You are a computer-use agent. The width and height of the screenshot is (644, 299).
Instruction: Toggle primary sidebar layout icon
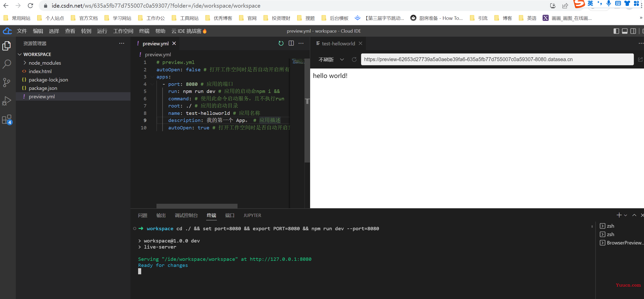(616, 31)
